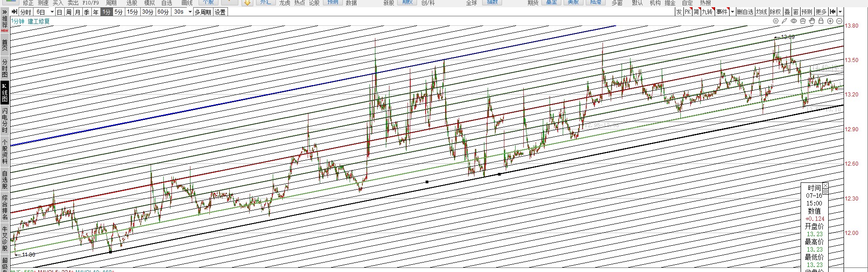Open 画线 drawing menu
The image size is (868, 272).
[187, 3]
